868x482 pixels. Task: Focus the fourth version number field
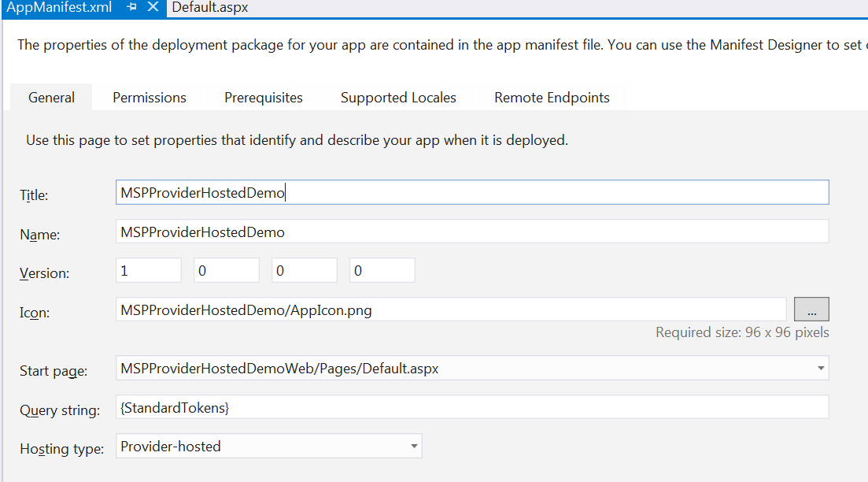[x=382, y=270]
